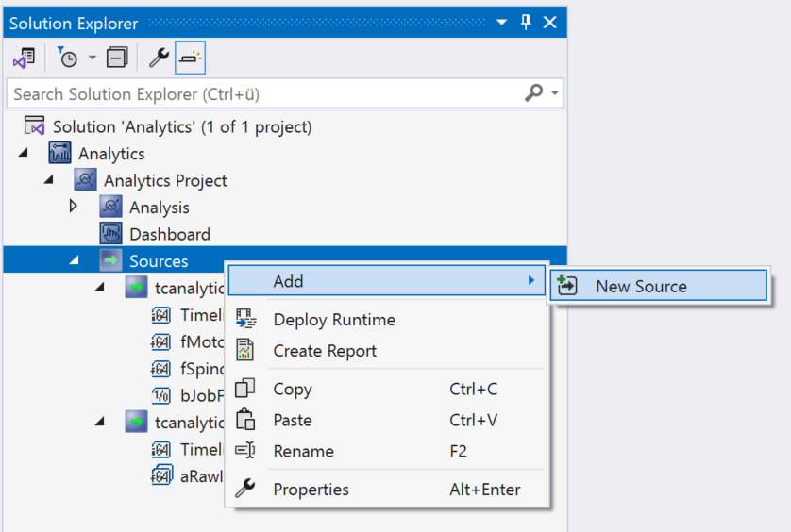Click the Analytics Project icon
The width and height of the screenshot is (791, 532).
tap(85, 179)
